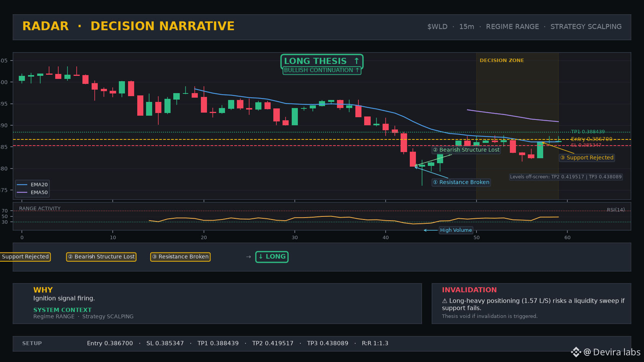This screenshot has width=644, height=362.
Task: Select the BULLISH CONTINUATION sub-badge
Action: 322,70
